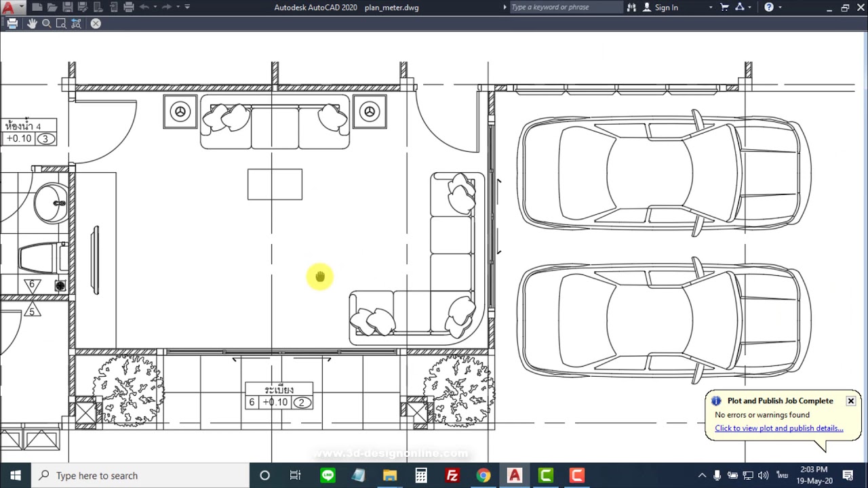Choose Save As in the quick access toolbar
The image size is (868, 488).
(82, 7)
